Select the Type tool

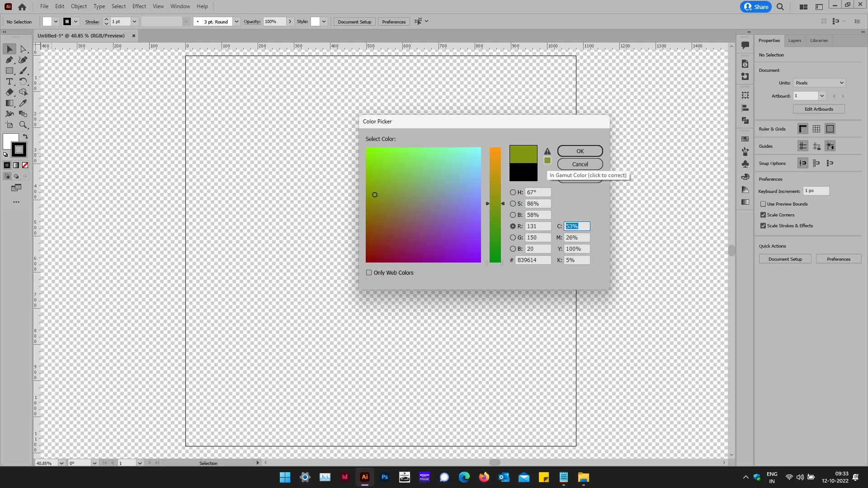(9, 81)
